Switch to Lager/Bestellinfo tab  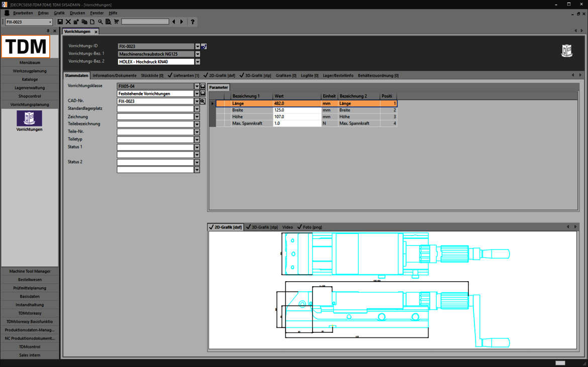338,75
